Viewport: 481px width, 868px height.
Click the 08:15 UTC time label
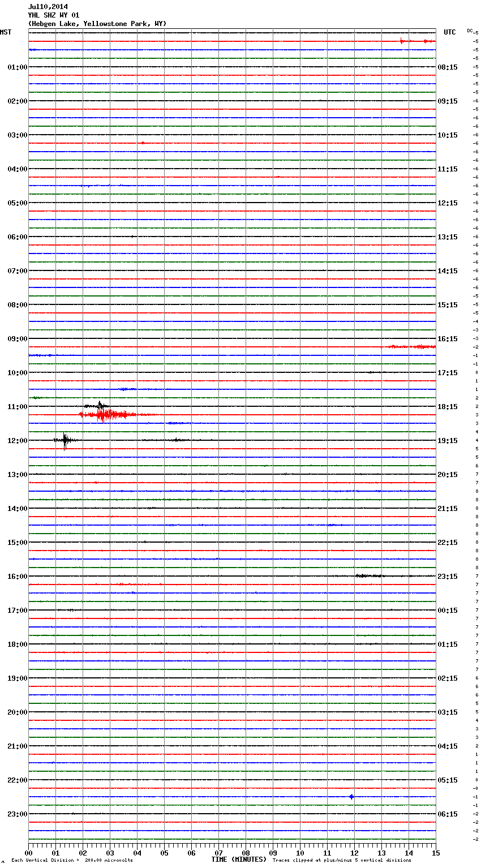coord(448,67)
